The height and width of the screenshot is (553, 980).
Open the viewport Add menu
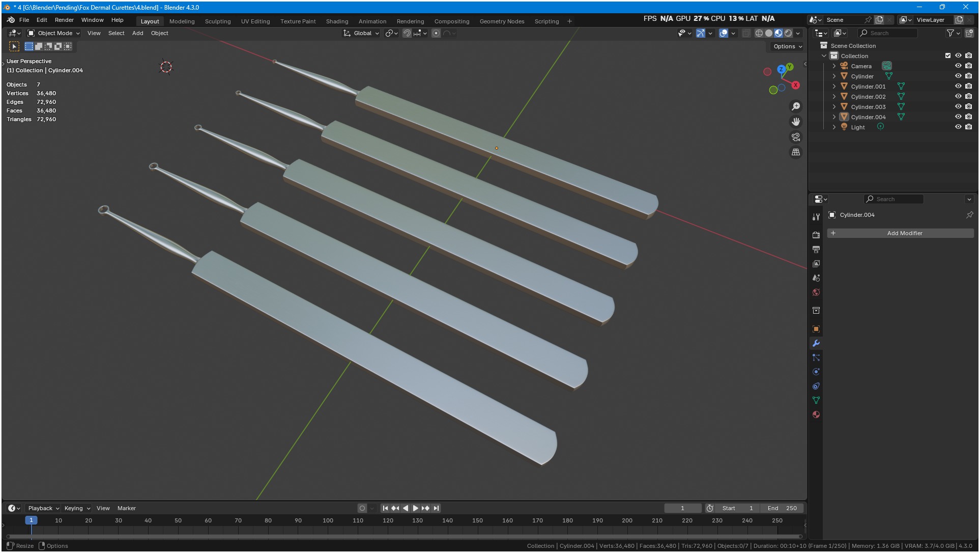(x=137, y=33)
